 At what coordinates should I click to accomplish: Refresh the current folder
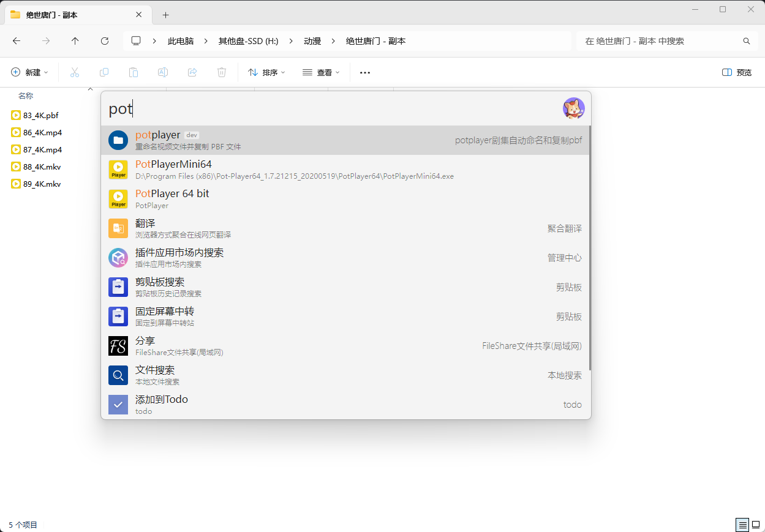pos(105,41)
